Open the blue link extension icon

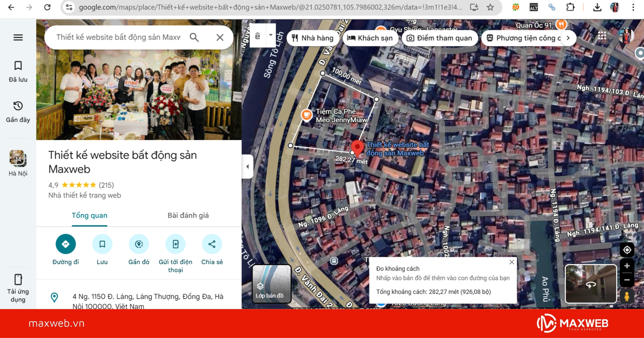tap(552, 7)
